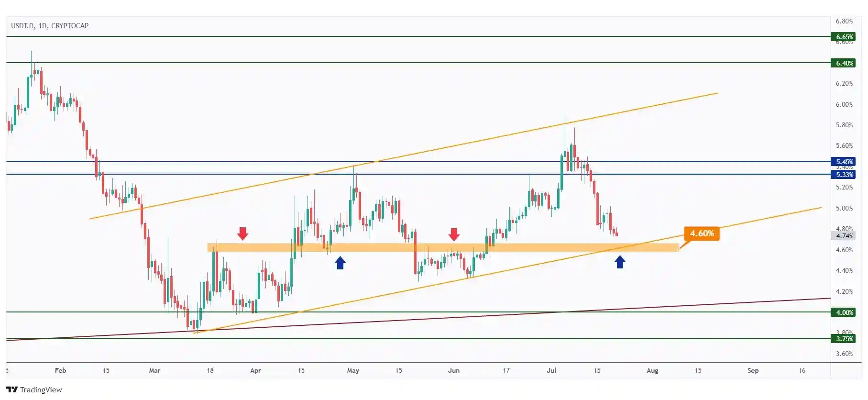
Task: Click the orange 4.60% callout label
Action: (702, 233)
